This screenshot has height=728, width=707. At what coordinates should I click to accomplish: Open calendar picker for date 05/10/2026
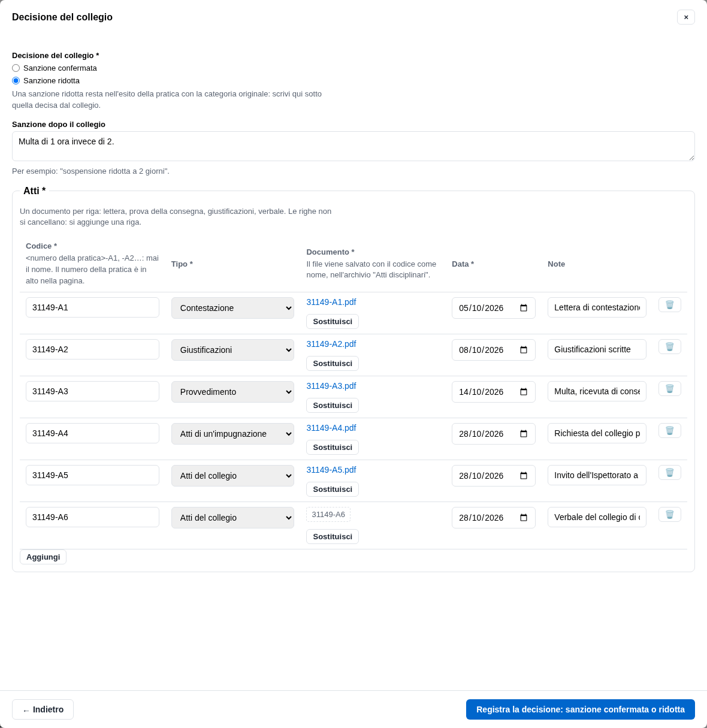pyautogui.click(x=524, y=308)
